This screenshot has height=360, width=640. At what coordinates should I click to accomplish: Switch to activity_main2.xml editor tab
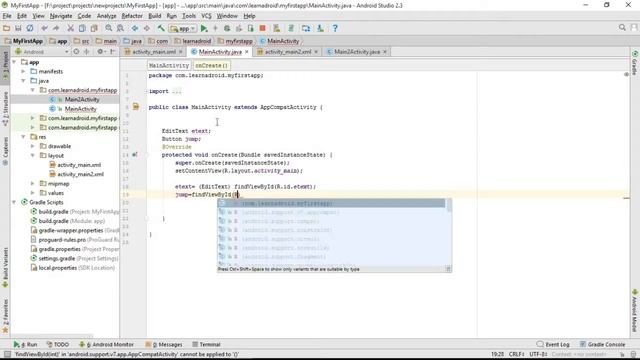point(288,52)
